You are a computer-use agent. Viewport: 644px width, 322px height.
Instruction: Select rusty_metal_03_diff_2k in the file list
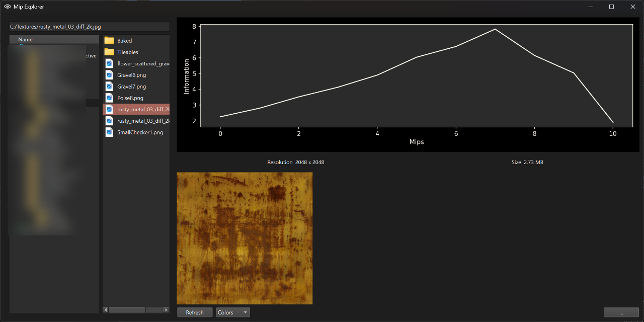point(143,109)
